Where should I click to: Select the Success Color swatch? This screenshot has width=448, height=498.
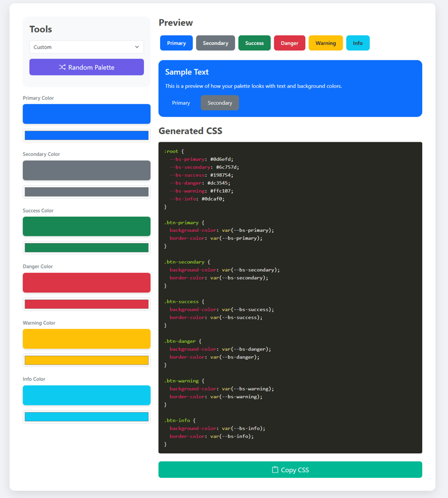pyautogui.click(x=86, y=226)
